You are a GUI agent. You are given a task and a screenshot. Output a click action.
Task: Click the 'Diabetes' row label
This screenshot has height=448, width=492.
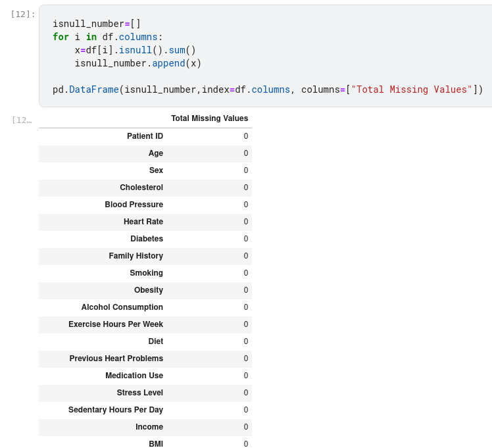[x=146, y=239]
